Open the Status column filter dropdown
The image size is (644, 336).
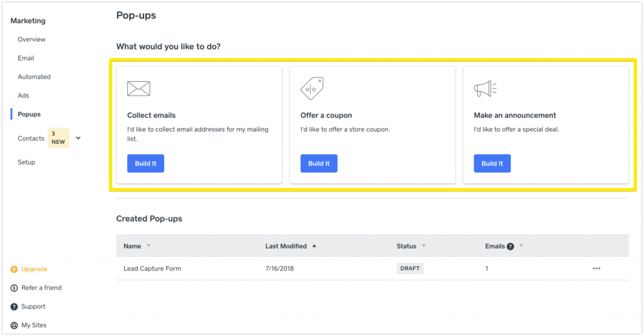point(424,246)
